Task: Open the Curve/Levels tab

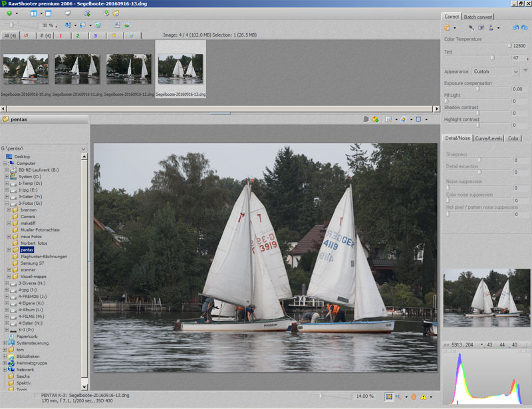Action: coord(489,138)
